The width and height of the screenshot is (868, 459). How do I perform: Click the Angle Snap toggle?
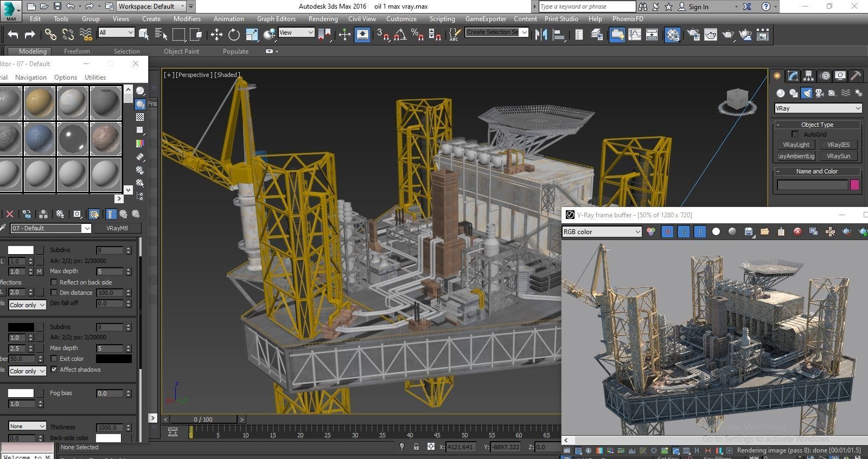(x=400, y=35)
